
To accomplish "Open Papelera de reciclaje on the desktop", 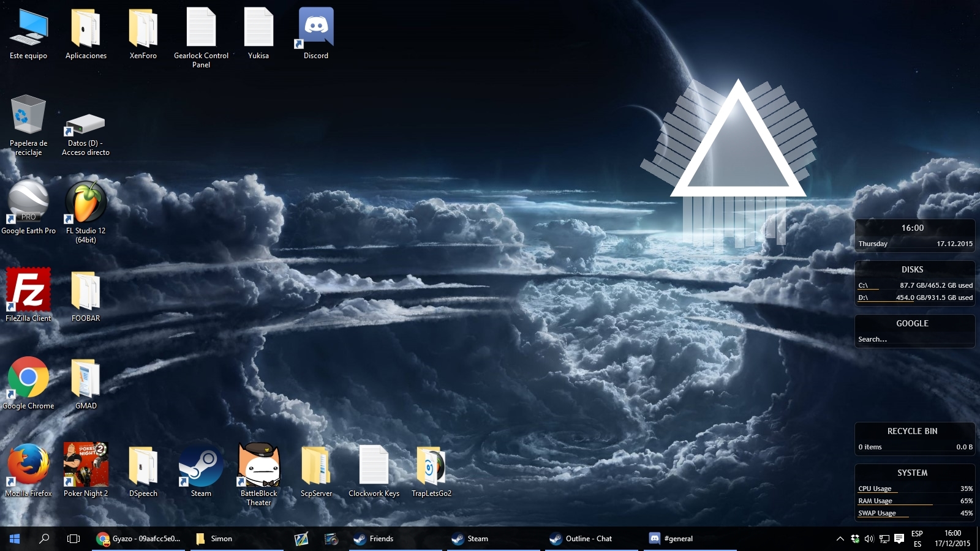I will (28, 116).
